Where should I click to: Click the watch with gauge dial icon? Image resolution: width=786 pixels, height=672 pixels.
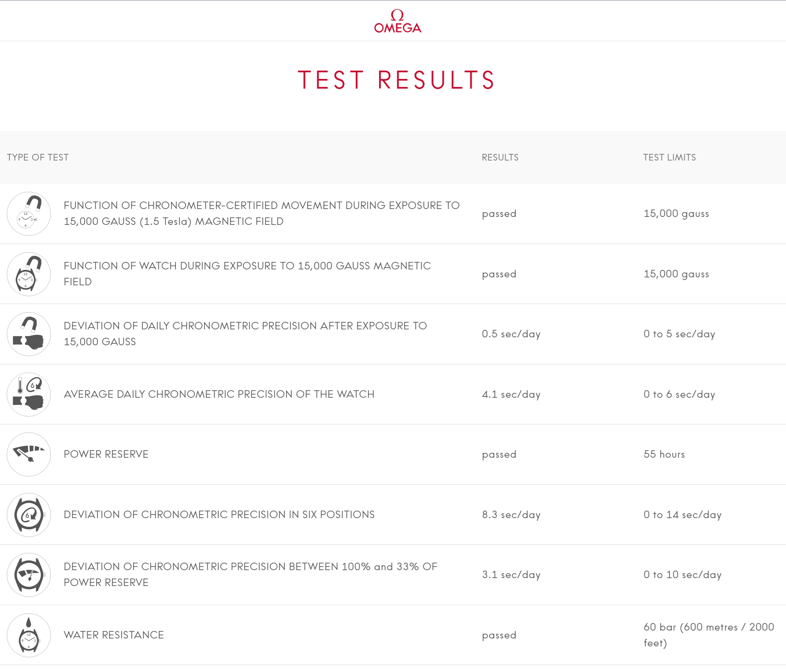(x=29, y=575)
